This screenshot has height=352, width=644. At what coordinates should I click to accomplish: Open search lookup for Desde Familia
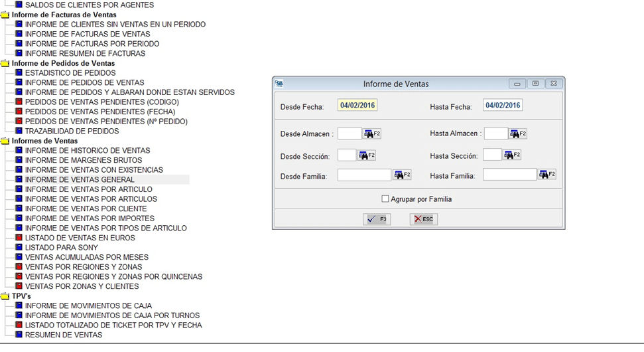(x=402, y=175)
